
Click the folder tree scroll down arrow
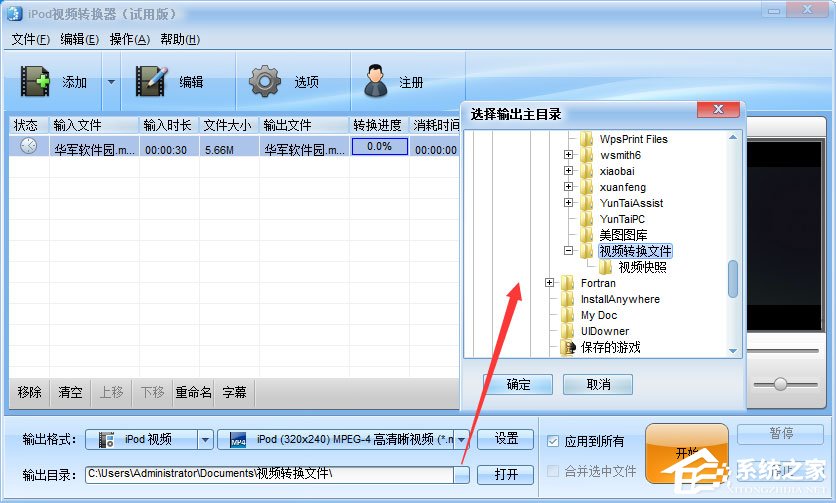(733, 350)
